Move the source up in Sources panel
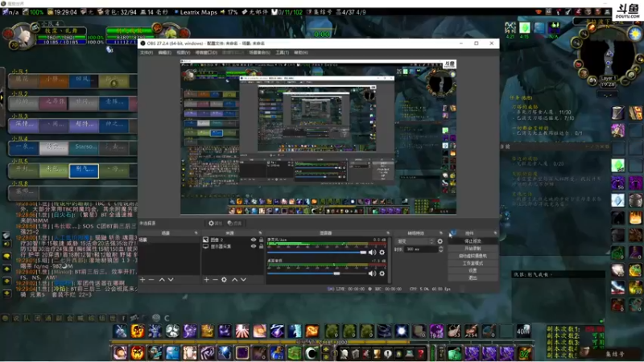644x362 pixels. [x=234, y=279]
